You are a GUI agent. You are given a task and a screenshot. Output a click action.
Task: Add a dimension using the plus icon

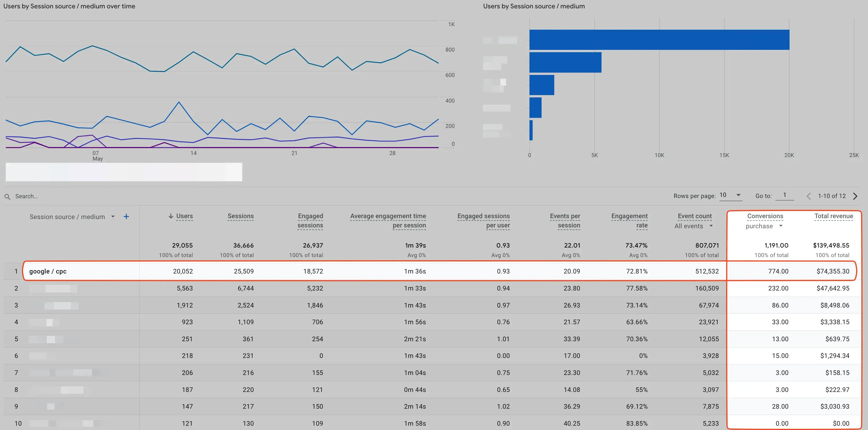[126, 216]
